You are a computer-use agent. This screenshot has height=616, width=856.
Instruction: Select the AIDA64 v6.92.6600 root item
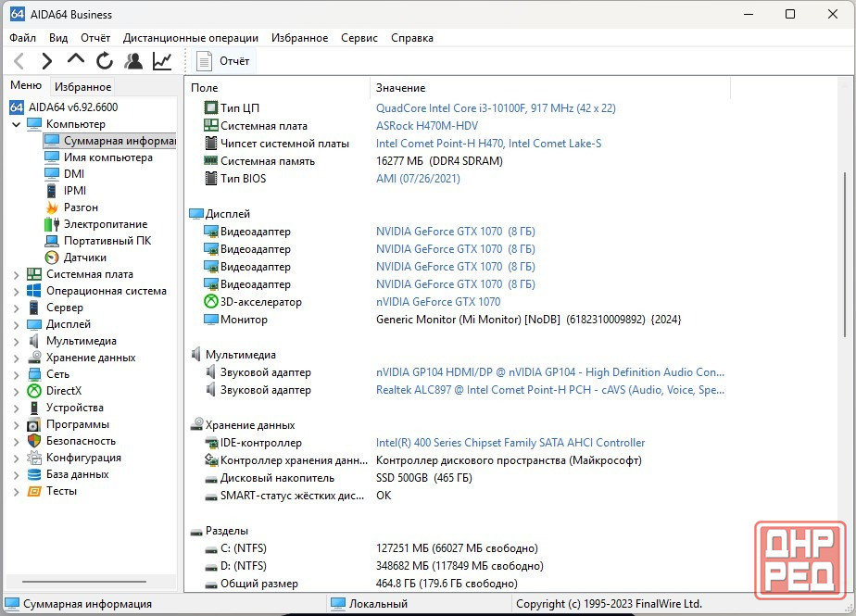pos(73,107)
